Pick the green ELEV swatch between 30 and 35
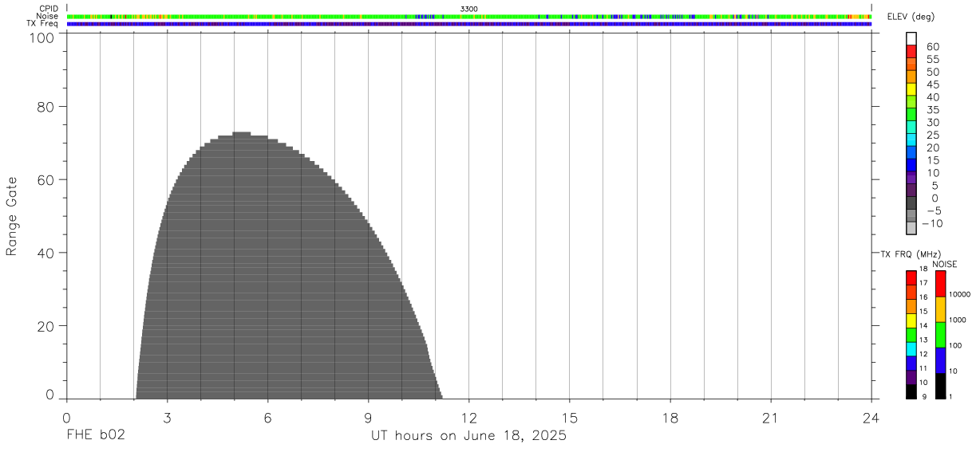This screenshot has height=452, width=980. click(911, 114)
